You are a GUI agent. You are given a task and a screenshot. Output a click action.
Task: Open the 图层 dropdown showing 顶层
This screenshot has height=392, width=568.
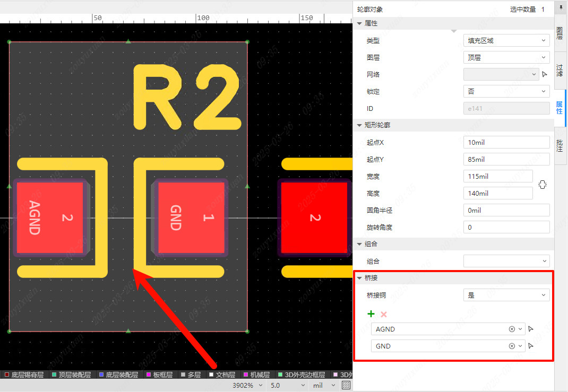click(x=506, y=57)
